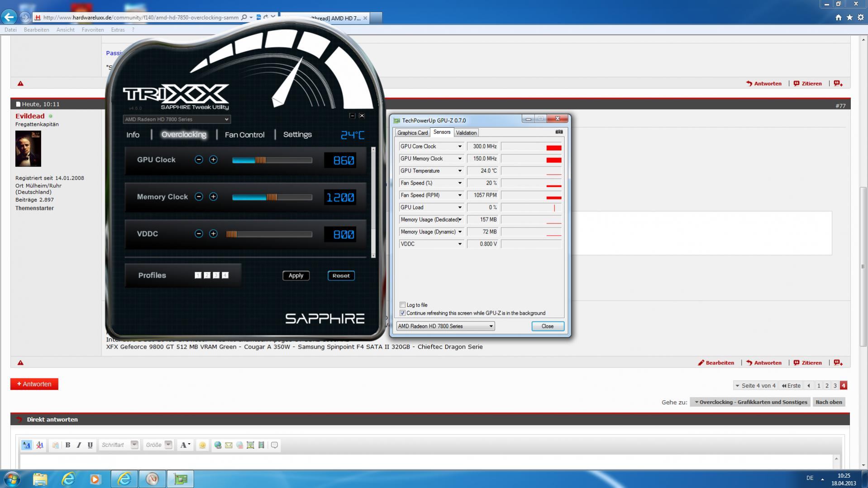Open GPU Load sensor dropdown

tap(460, 208)
